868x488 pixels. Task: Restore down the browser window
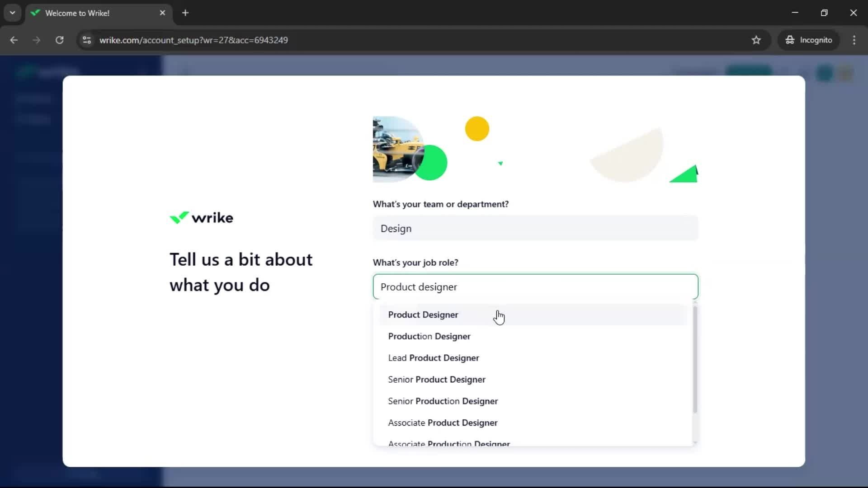coord(824,13)
